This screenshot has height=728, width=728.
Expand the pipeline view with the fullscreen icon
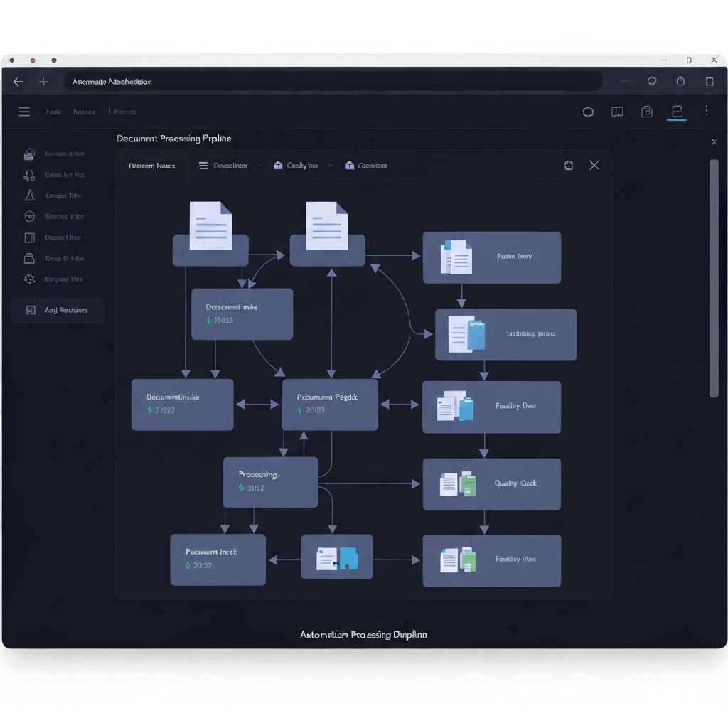568,165
